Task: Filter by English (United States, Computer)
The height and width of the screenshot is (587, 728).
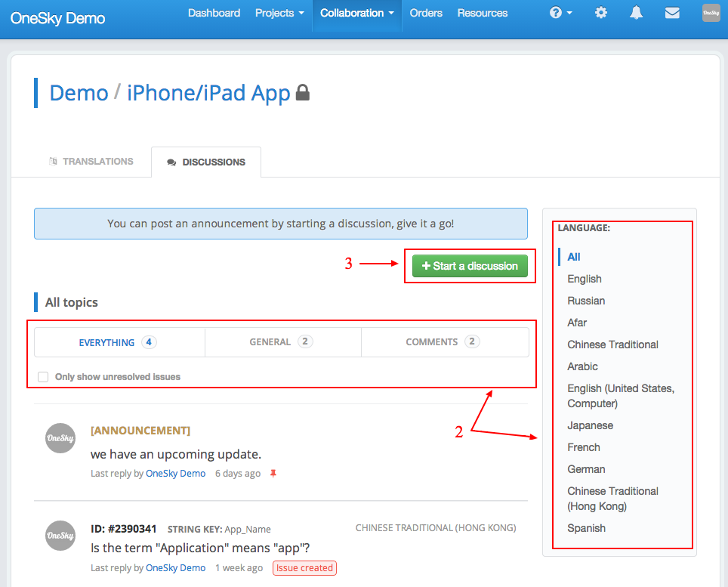Action: [621, 396]
